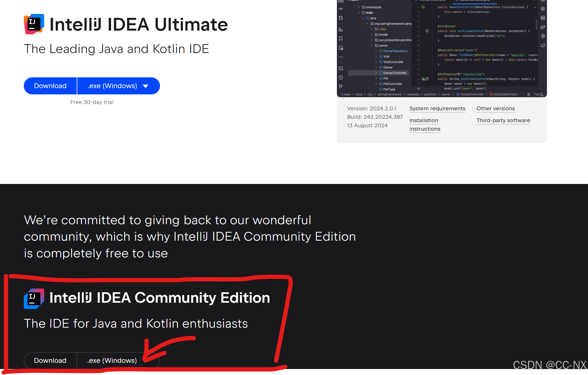Open the System requirements link
Image resolution: width=588 pixels, height=375 pixels.
[437, 109]
